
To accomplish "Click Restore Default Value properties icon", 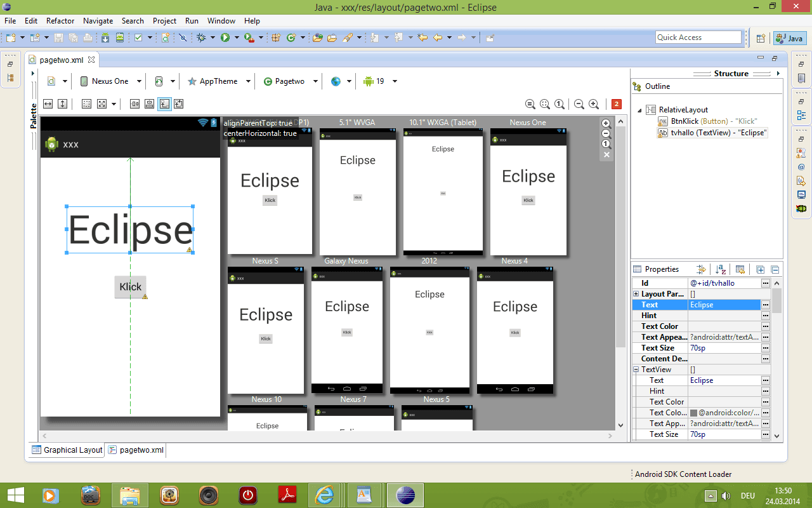I will point(740,269).
